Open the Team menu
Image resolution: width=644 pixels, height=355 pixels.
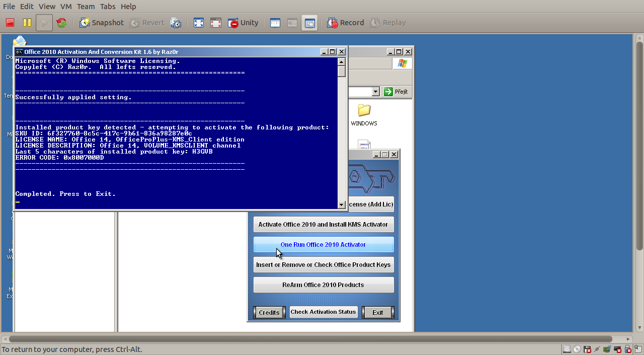coord(86,7)
